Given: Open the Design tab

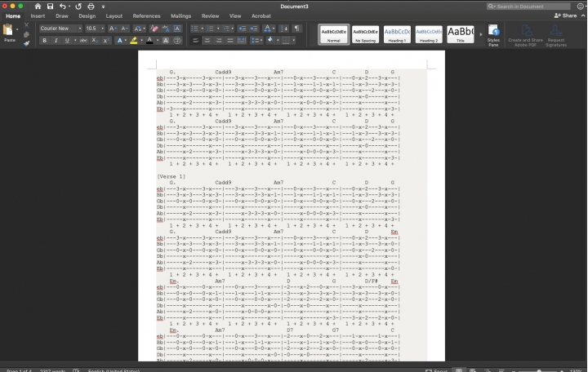Looking at the screenshot, I should 87,16.
